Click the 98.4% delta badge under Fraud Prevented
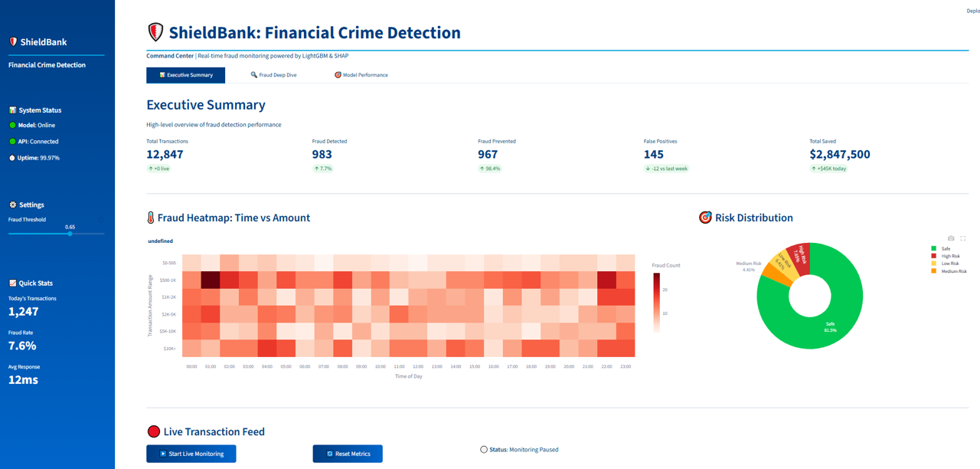 [489, 169]
